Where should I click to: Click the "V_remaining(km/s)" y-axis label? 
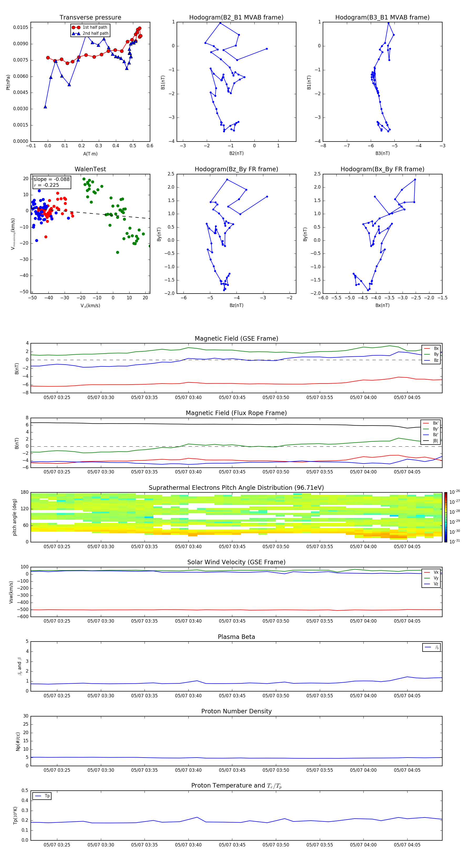pos(13,234)
